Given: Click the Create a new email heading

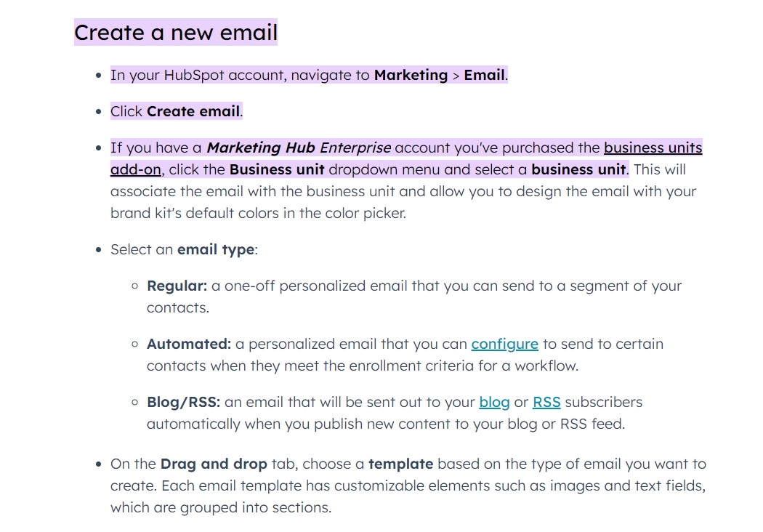Looking at the screenshot, I should 176,33.
